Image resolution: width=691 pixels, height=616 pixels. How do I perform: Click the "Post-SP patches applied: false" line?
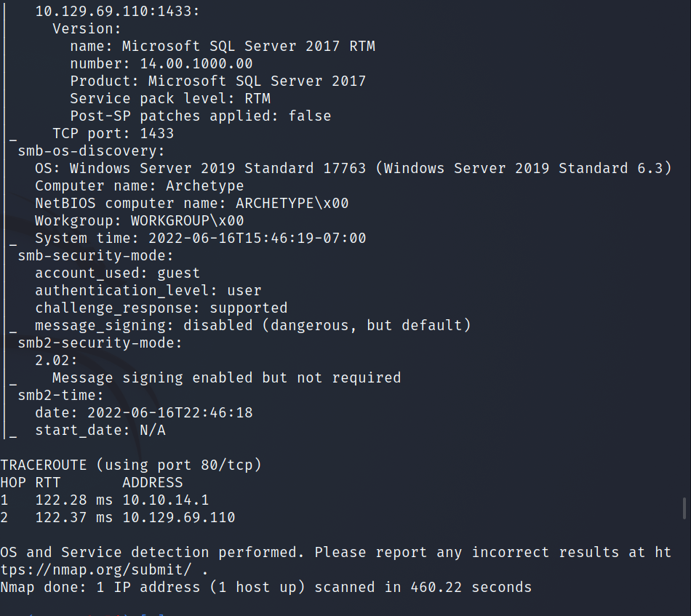[200, 116]
